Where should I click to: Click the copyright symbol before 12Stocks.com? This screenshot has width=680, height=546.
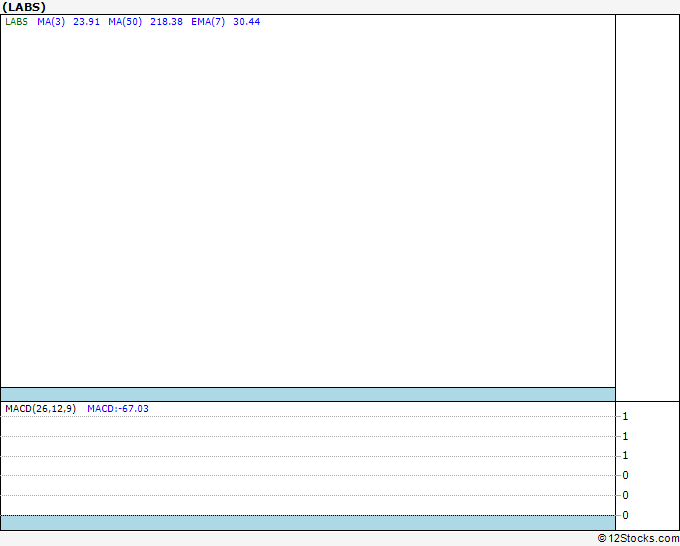point(602,538)
